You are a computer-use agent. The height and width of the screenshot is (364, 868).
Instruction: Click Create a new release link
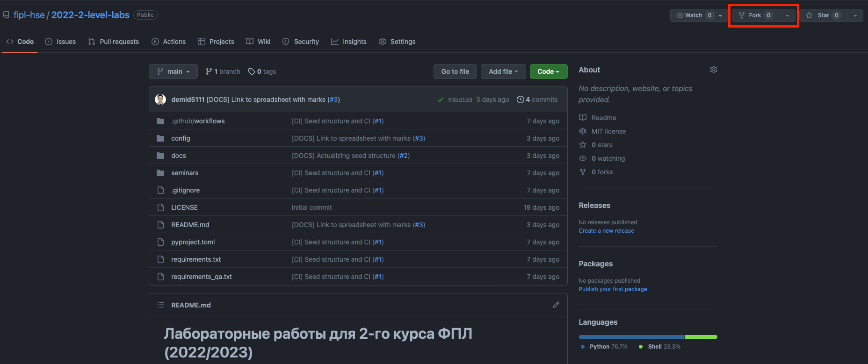point(606,231)
